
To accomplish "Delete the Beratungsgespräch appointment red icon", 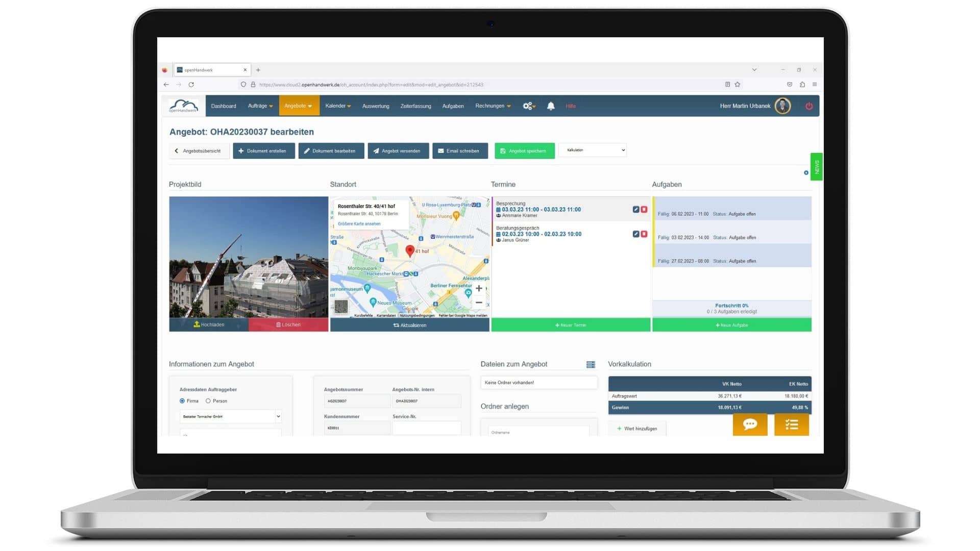I will pyautogui.click(x=644, y=234).
